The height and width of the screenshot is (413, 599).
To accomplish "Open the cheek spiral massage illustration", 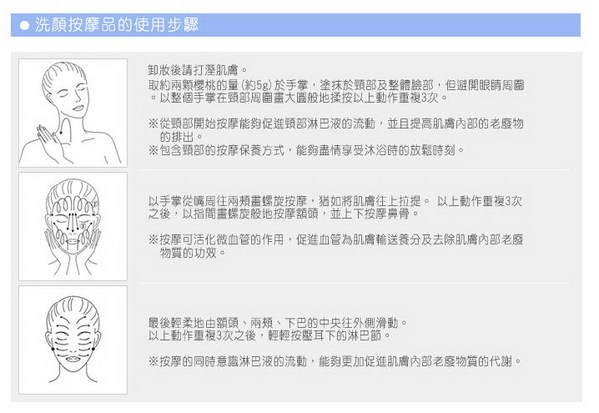I will [73, 226].
